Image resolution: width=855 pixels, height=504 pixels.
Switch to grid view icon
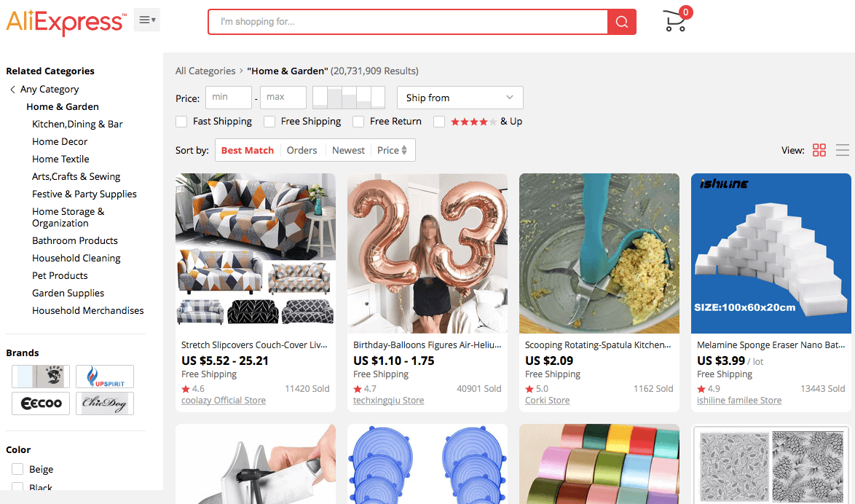[819, 150]
